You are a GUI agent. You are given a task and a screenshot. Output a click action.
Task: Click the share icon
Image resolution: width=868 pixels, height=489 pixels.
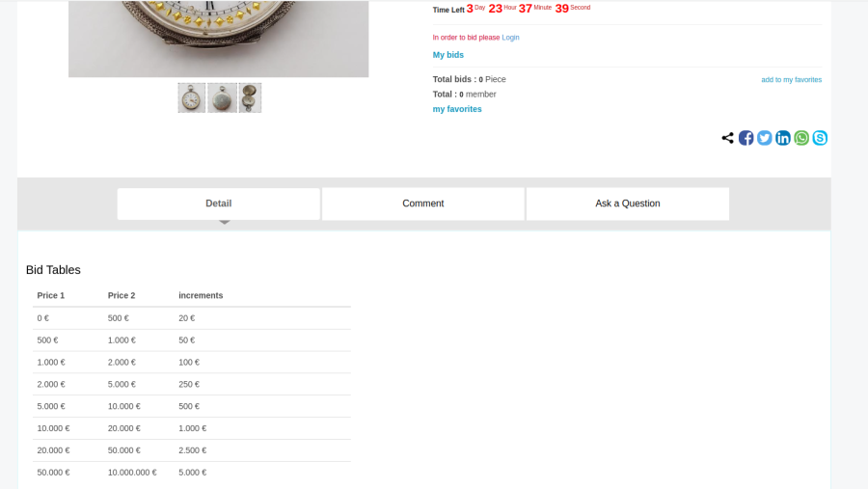[727, 138]
